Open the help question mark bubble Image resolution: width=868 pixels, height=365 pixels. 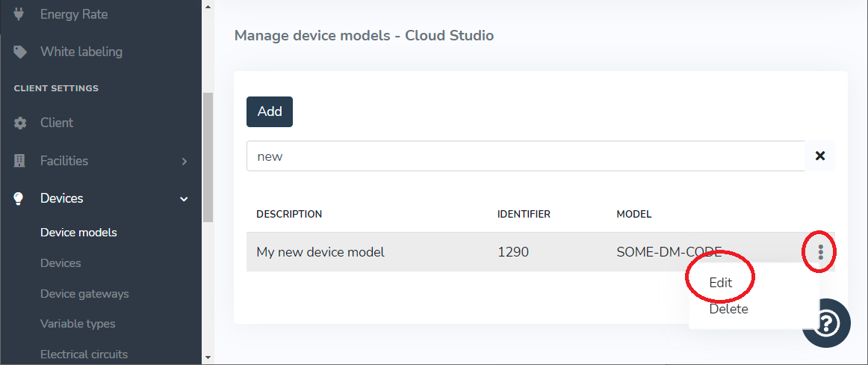pos(827,322)
